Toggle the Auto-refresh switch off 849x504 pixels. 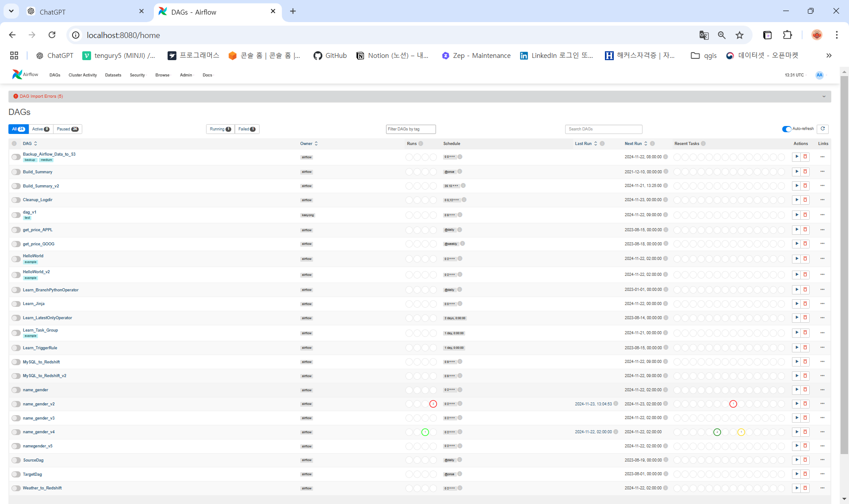coord(786,129)
